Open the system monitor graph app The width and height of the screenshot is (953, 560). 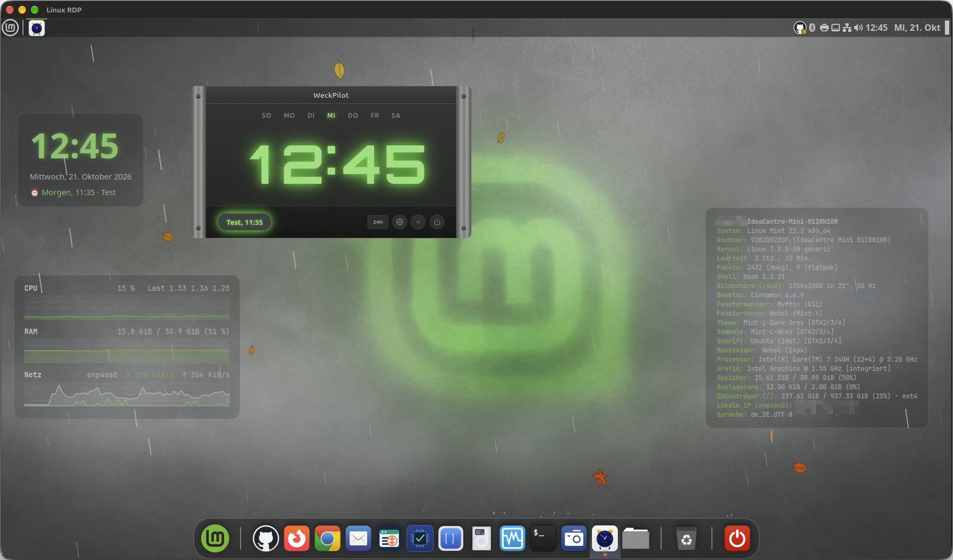(512, 539)
